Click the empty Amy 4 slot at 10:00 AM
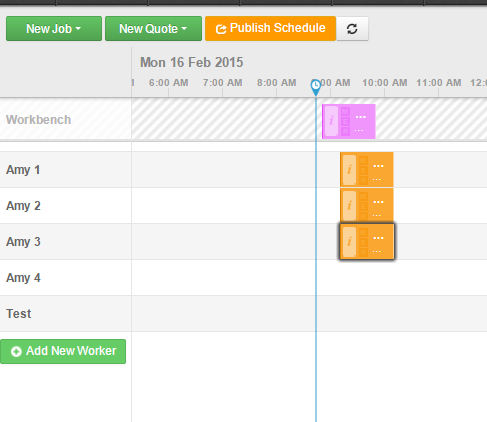Image resolution: width=487 pixels, height=422 pixels. [384, 278]
